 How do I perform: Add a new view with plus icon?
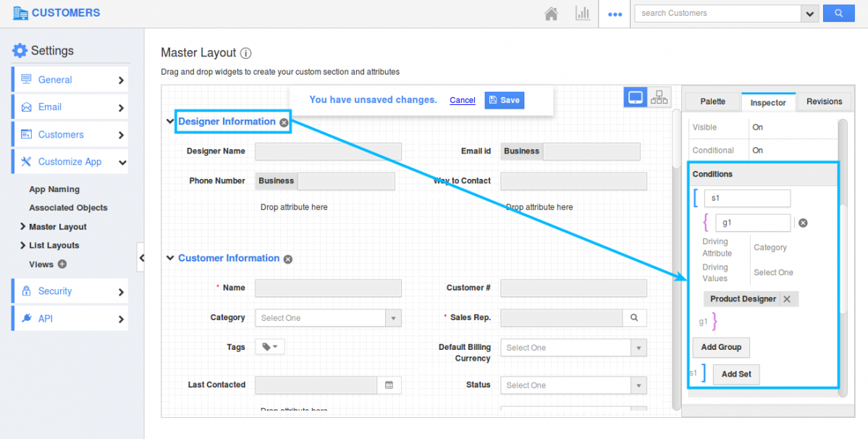(62, 264)
